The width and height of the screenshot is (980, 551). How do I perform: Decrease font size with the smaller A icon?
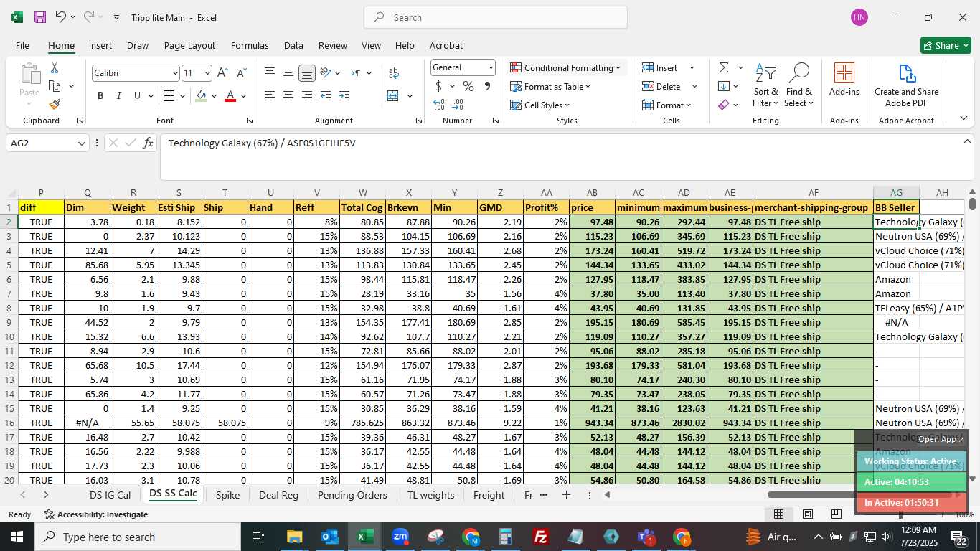pos(241,72)
